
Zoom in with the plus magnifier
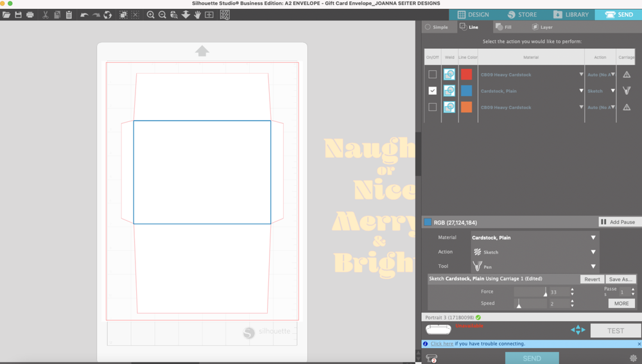[x=151, y=15]
